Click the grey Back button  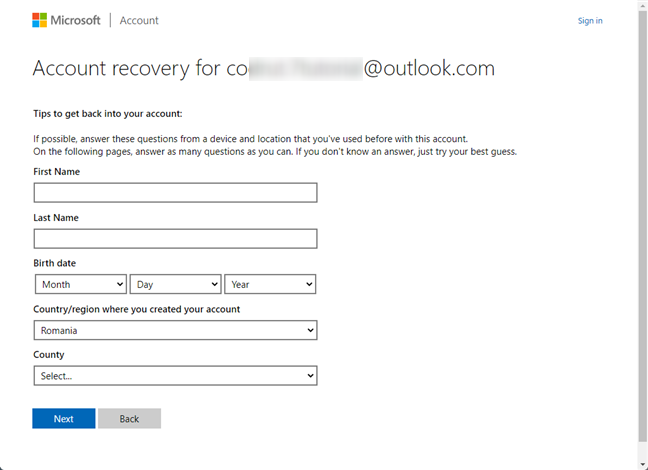129,418
